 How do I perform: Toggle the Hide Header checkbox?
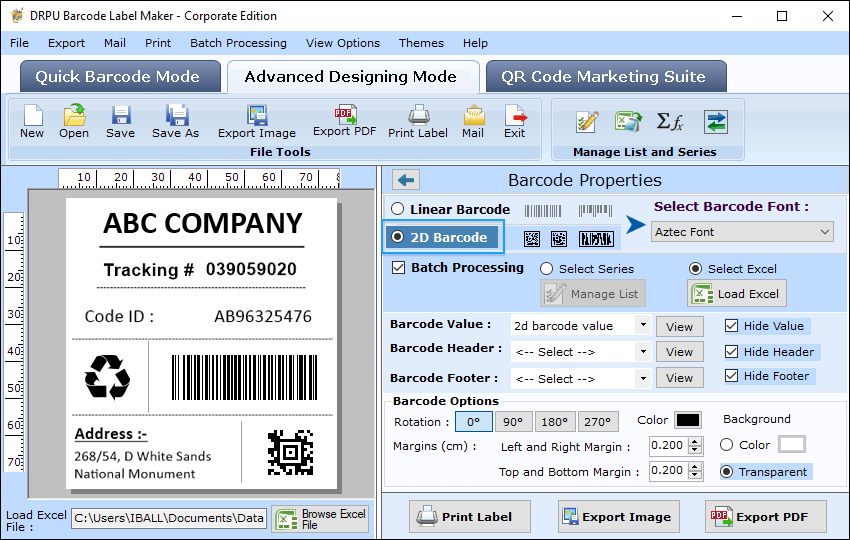(x=731, y=351)
